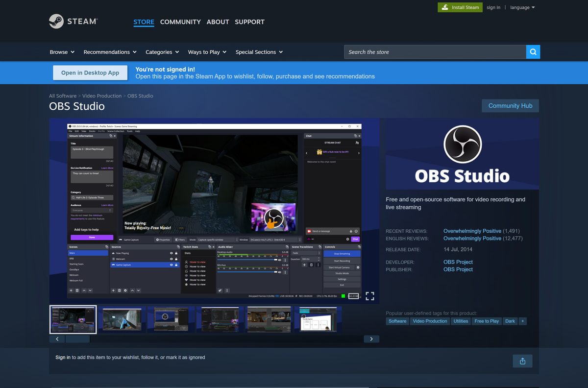The width and height of the screenshot is (588, 388).
Task: Open the ABOUT page tab
Action: tap(218, 22)
